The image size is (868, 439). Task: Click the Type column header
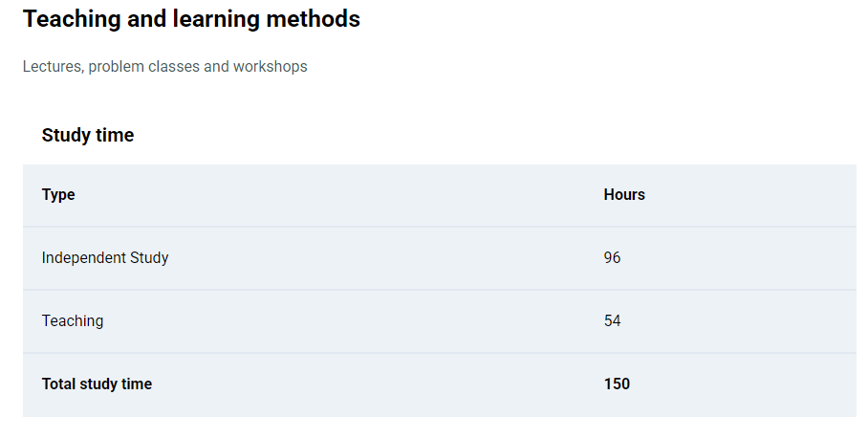point(58,195)
